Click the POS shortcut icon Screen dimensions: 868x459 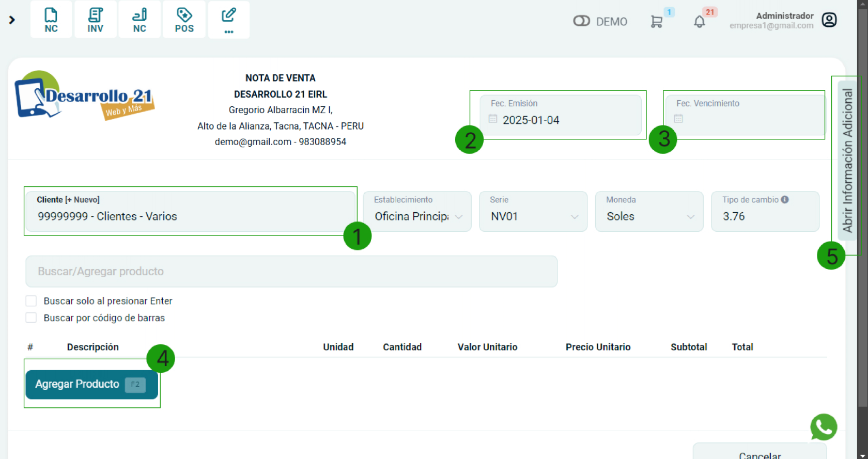184,20
